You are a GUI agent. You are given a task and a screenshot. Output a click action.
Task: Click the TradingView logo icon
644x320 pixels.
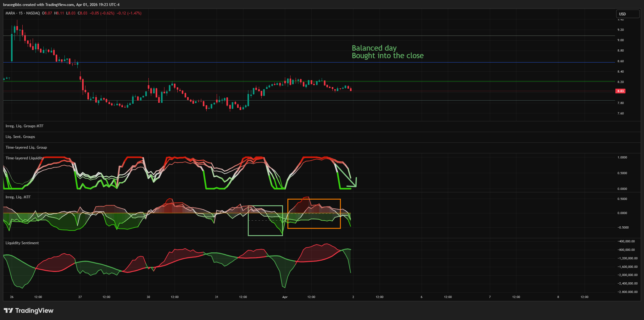click(x=8, y=311)
